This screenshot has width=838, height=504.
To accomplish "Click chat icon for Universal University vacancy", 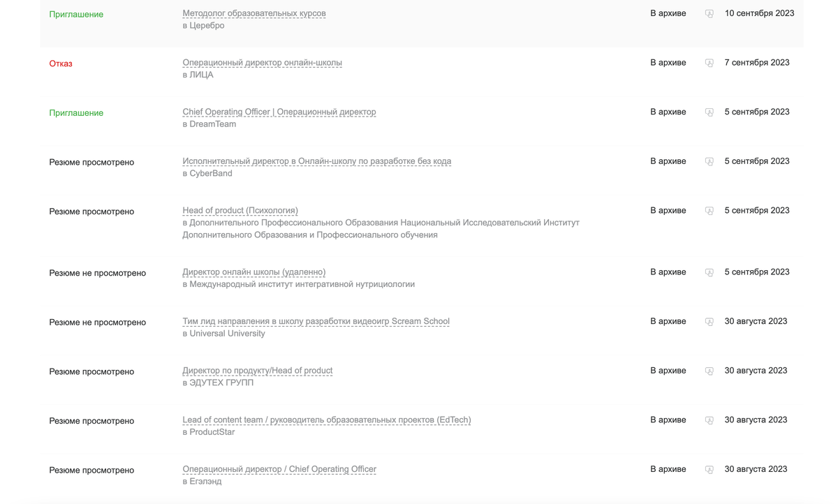I will (709, 322).
